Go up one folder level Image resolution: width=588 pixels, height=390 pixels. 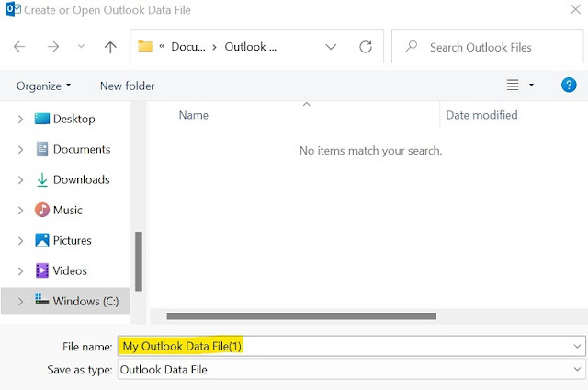tap(110, 47)
